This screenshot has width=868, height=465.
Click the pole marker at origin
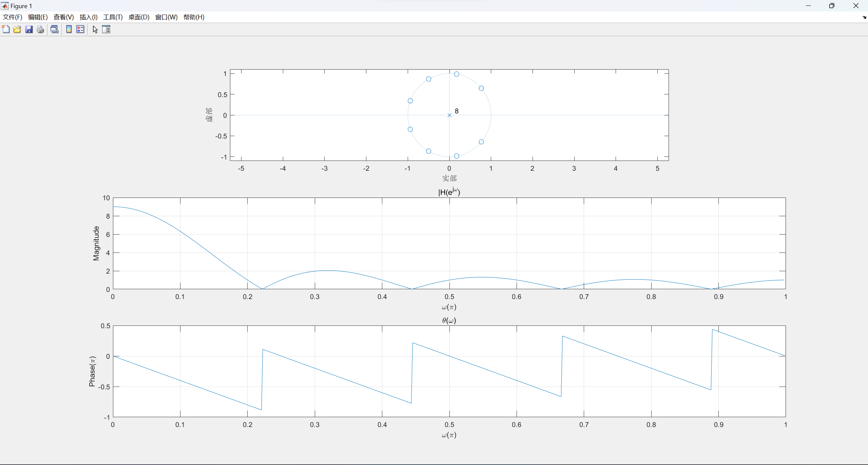coord(449,115)
